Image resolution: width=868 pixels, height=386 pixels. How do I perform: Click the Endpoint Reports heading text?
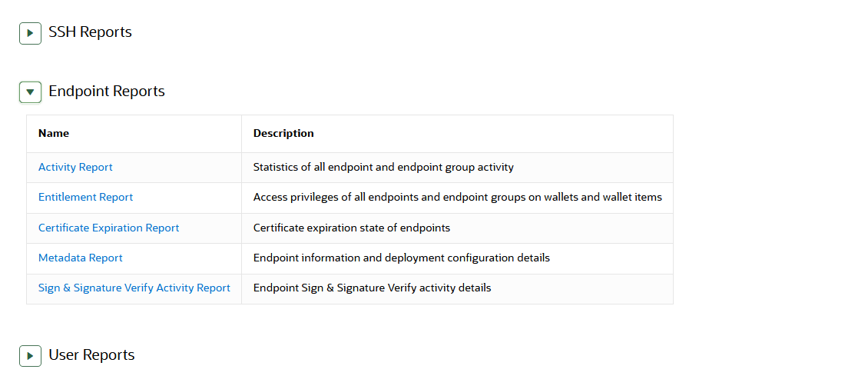click(x=106, y=92)
